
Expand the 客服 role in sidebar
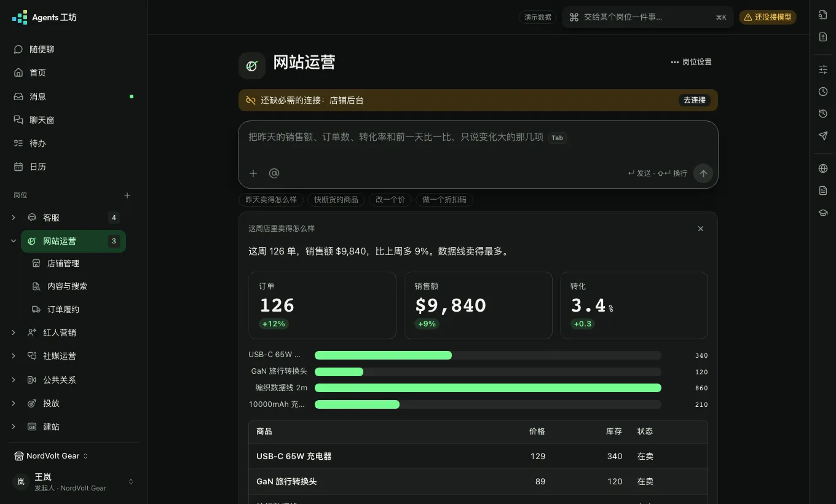14,218
